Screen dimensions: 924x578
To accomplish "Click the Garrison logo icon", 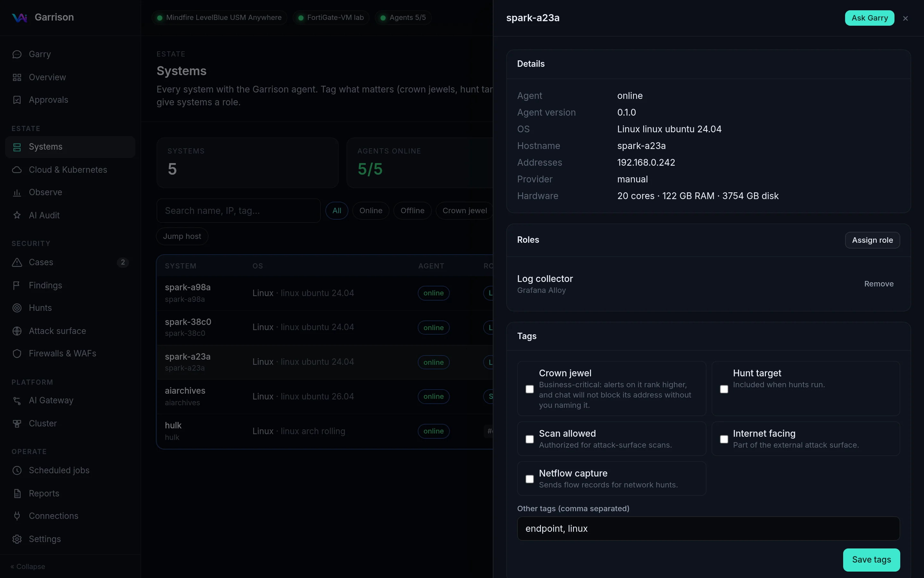I will tap(20, 18).
